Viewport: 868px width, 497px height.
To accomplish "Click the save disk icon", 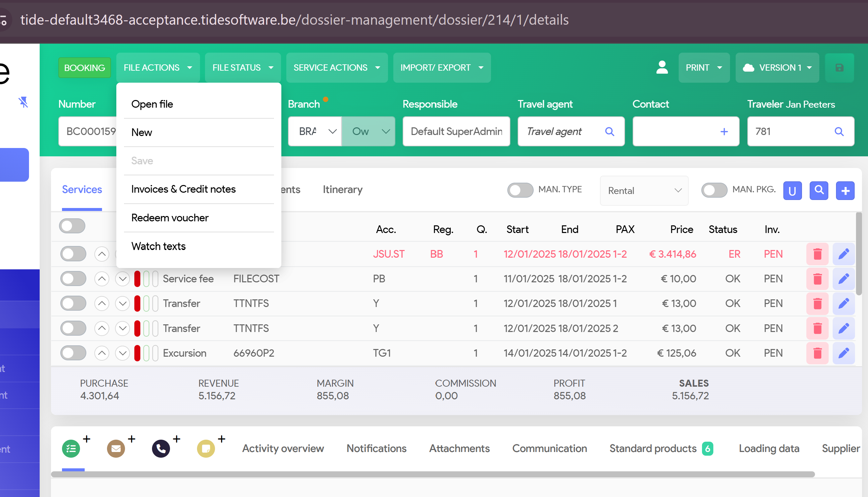I will [x=839, y=68].
